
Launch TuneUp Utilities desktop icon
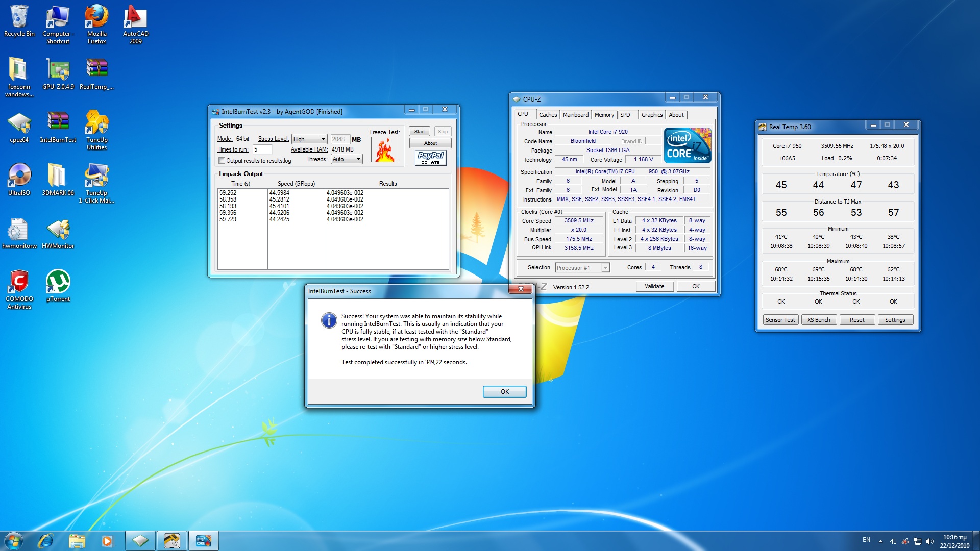(x=96, y=130)
